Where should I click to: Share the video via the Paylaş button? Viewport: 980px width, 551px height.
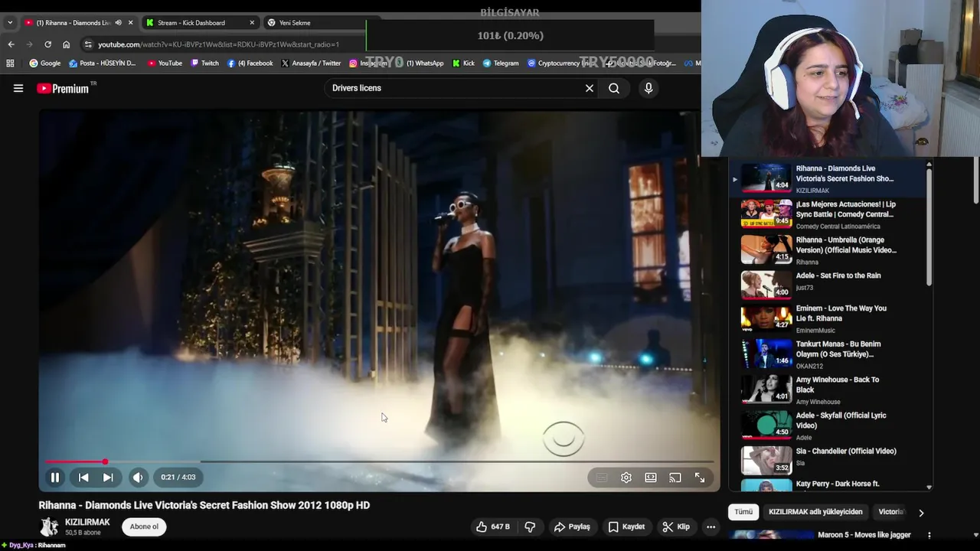(572, 527)
